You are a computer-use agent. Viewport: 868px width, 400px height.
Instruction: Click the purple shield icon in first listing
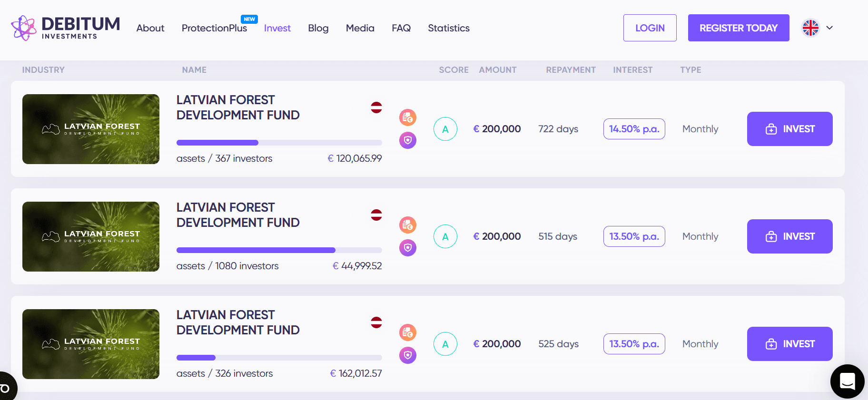click(x=408, y=140)
